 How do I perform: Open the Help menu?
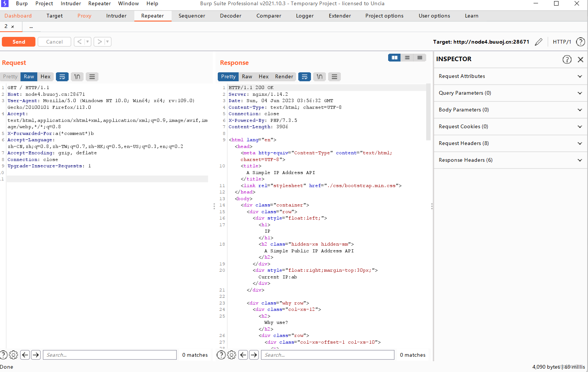coord(152,3)
